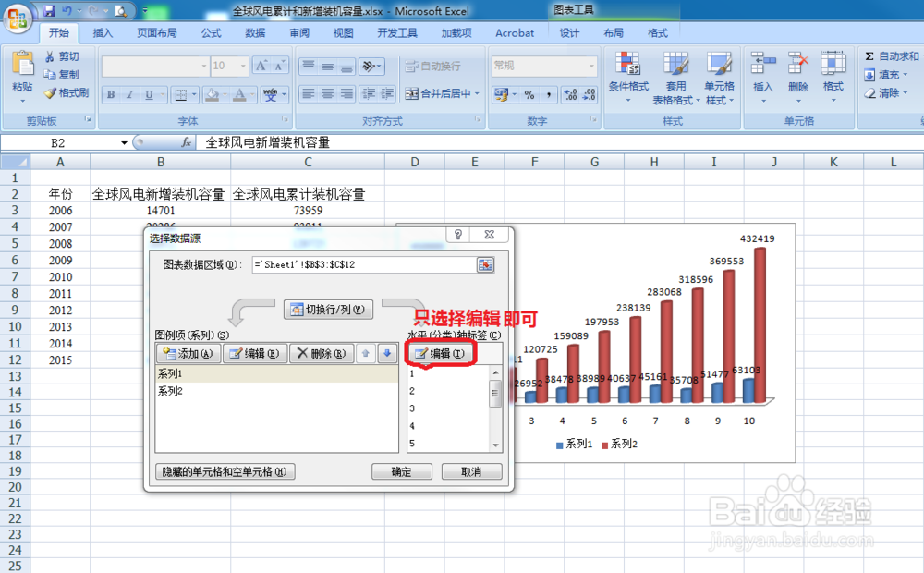The image size is (924, 573).
Task: Click the 删除 cells icon
Action: [x=798, y=64]
